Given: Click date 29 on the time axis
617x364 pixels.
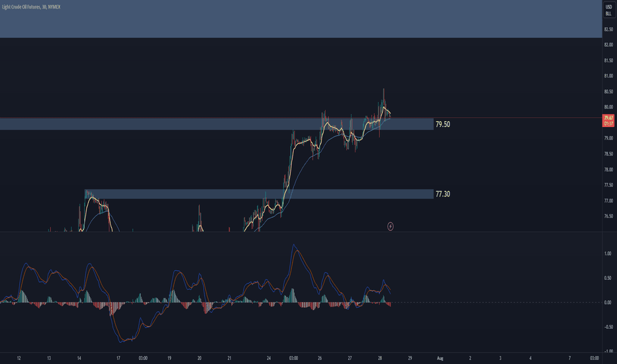Looking at the screenshot, I should click(x=410, y=358).
